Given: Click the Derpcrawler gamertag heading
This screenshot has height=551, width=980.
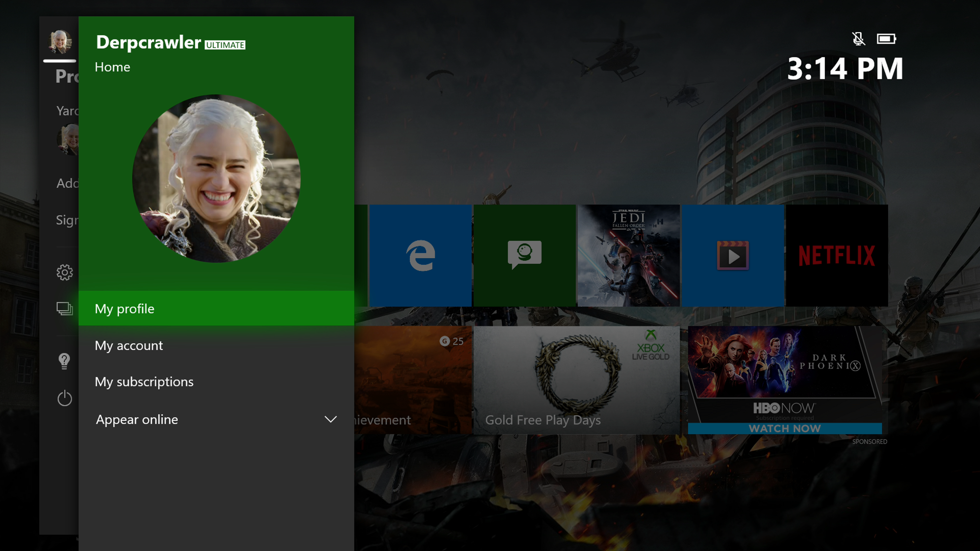Looking at the screenshot, I should (148, 42).
